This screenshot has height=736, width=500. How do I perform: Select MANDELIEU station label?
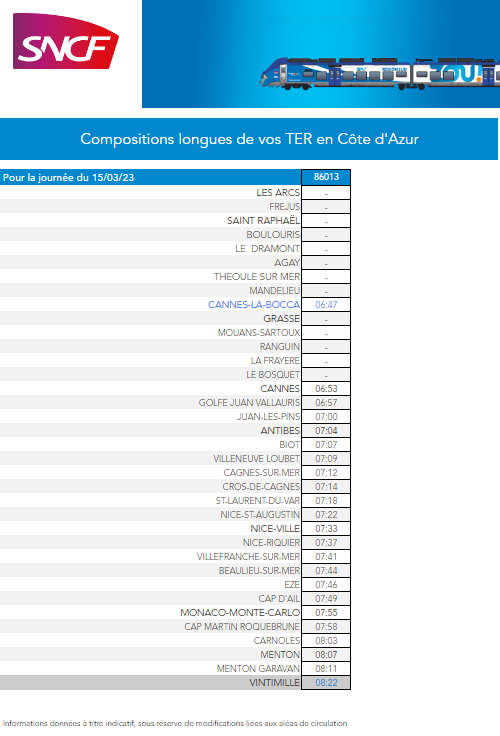point(274,291)
